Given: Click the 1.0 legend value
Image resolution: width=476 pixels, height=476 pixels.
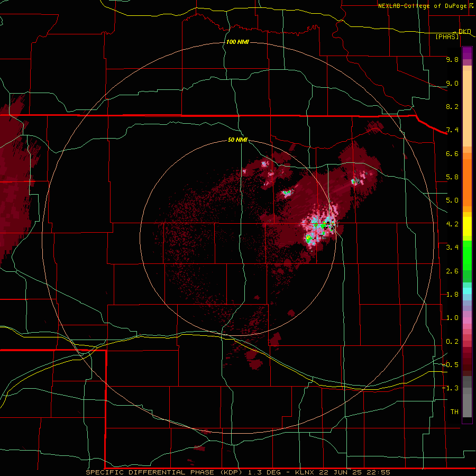Looking at the screenshot, I should tap(452, 318).
